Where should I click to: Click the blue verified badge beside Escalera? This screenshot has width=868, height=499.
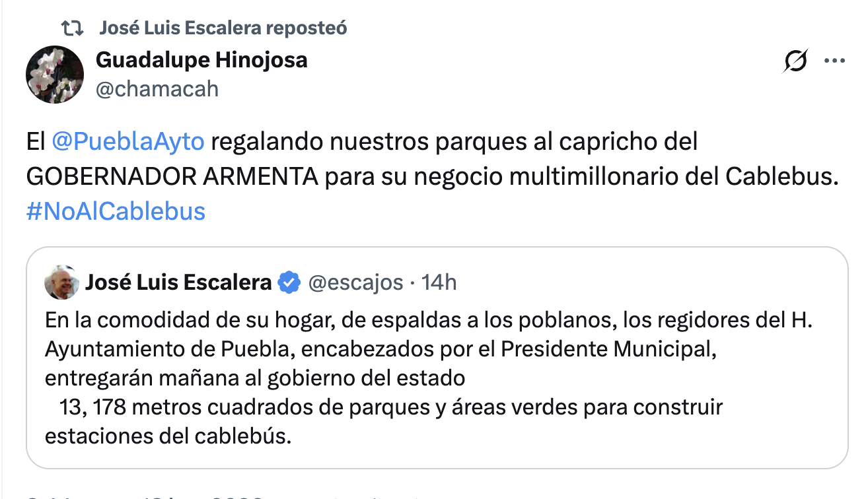click(x=289, y=283)
